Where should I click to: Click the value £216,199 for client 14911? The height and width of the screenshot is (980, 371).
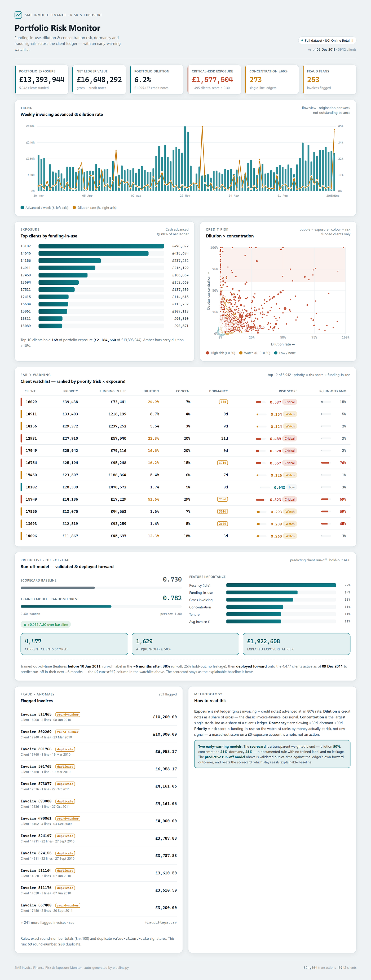[180, 268]
